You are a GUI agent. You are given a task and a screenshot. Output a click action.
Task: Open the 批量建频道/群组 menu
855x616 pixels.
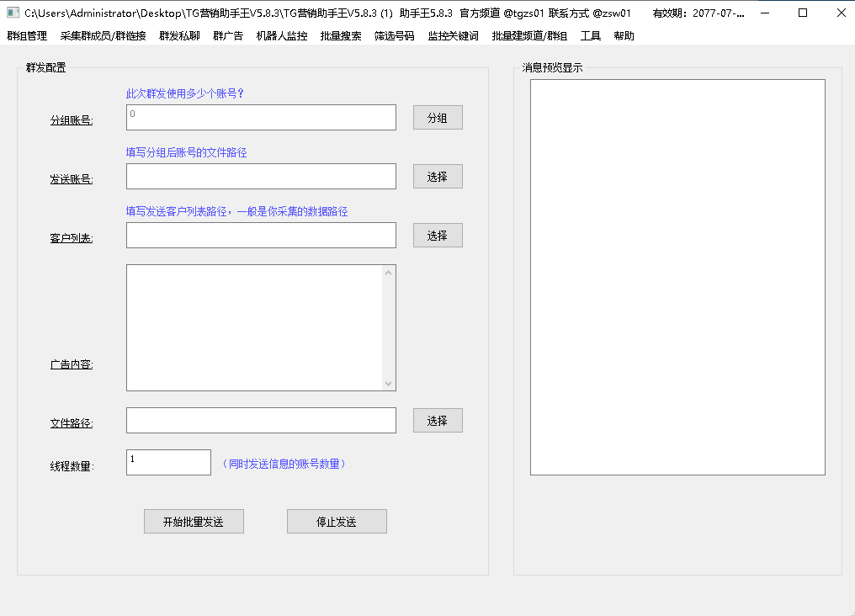click(529, 36)
